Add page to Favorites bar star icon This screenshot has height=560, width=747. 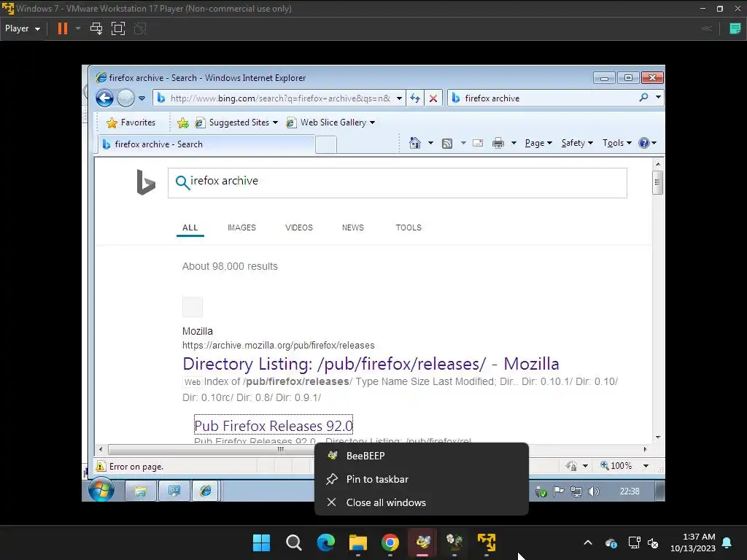[x=183, y=122]
